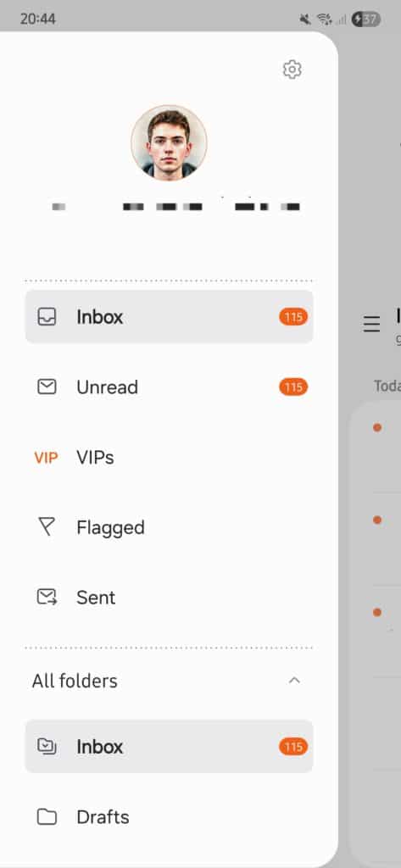Screen dimensions: 401x868
Task: Tap the hamburger menu icon behind drawer
Action: pyautogui.click(x=371, y=324)
